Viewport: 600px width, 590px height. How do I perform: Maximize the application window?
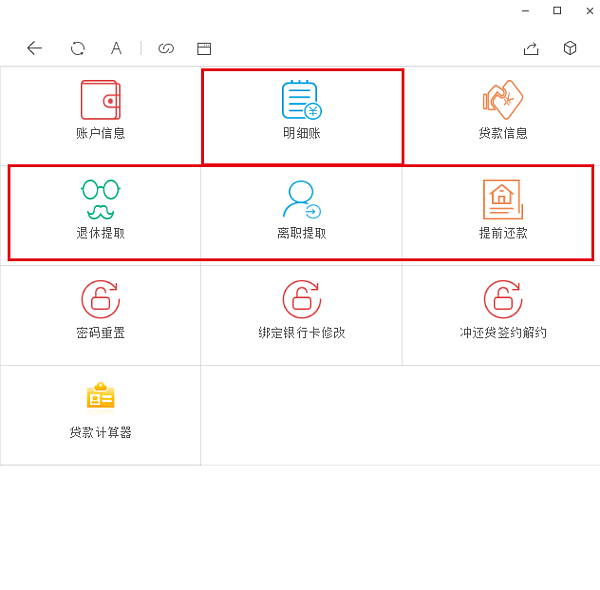click(x=557, y=11)
